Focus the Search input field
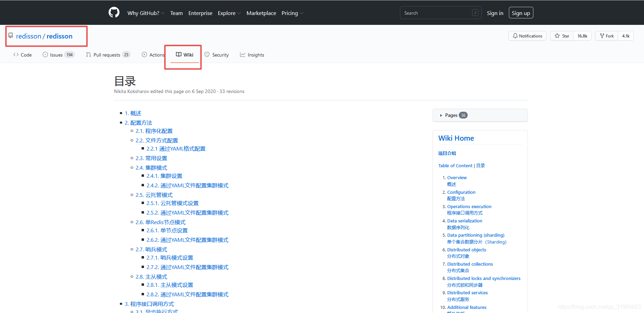This screenshot has width=644, height=313. pos(440,13)
